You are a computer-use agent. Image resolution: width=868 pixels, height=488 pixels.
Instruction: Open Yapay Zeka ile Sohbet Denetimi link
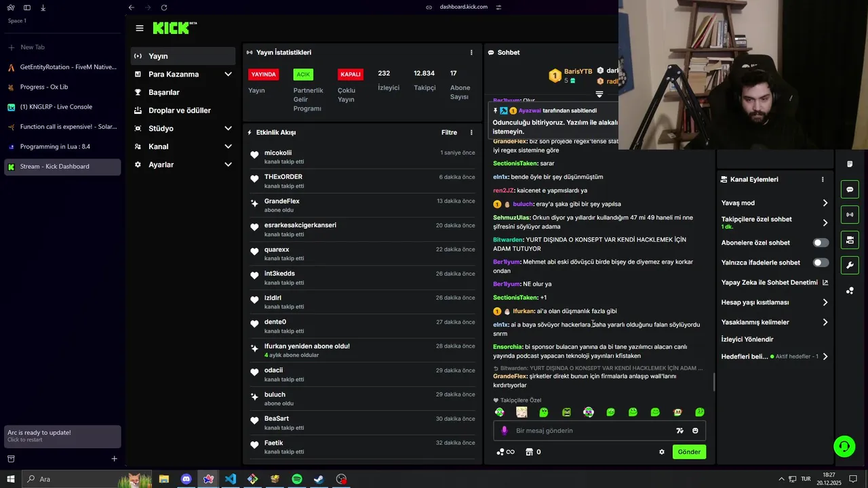pyautogui.click(x=774, y=283)
